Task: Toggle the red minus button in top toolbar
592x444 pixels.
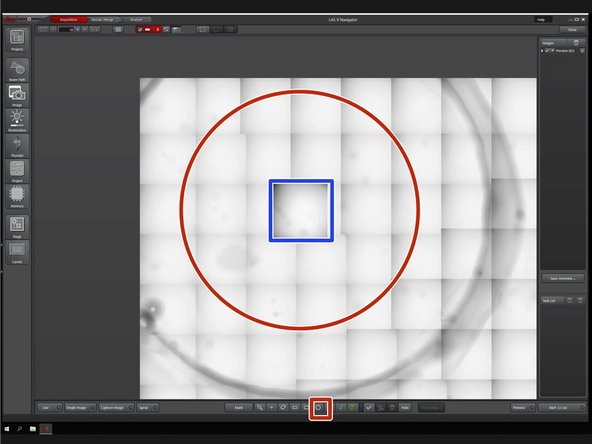Action: (148, 29)
